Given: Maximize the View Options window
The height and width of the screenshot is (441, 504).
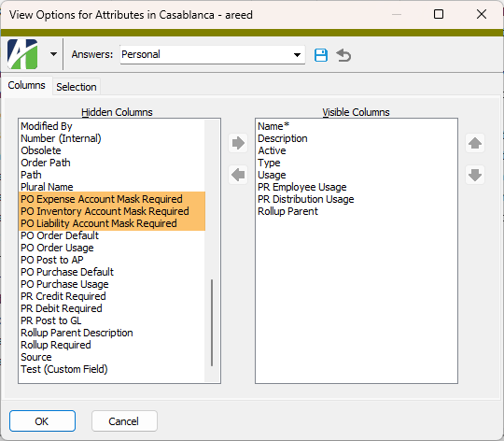Looking at the screenshot, I should click(x=439, y=14).
